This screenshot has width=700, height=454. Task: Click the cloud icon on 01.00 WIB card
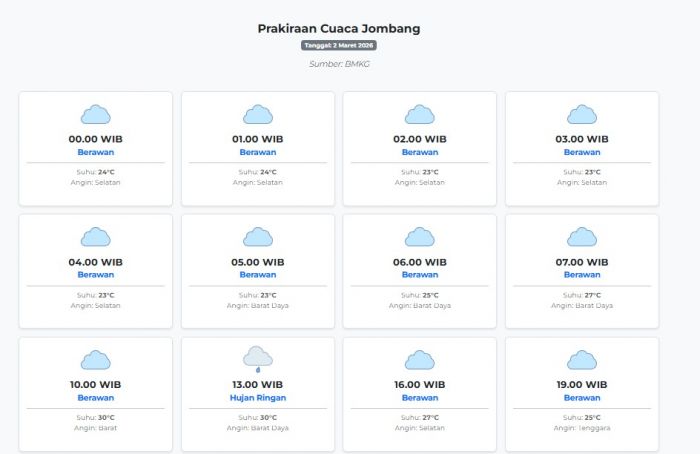click(258, 115)
